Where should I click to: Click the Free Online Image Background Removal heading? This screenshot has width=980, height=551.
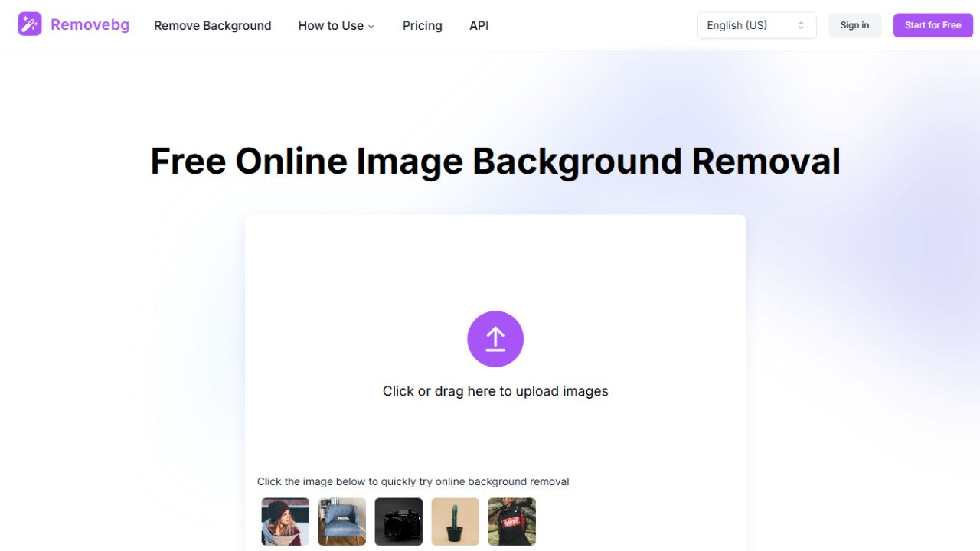(x=495, y=161)
